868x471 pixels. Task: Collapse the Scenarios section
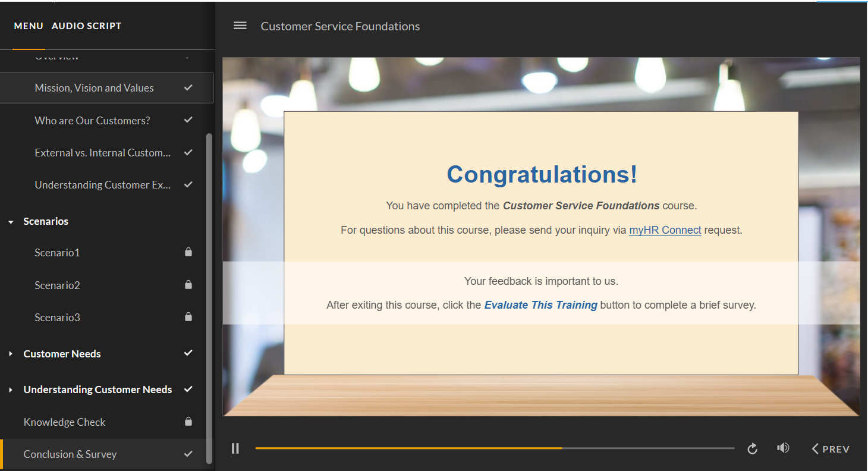(x=10, y=221)
